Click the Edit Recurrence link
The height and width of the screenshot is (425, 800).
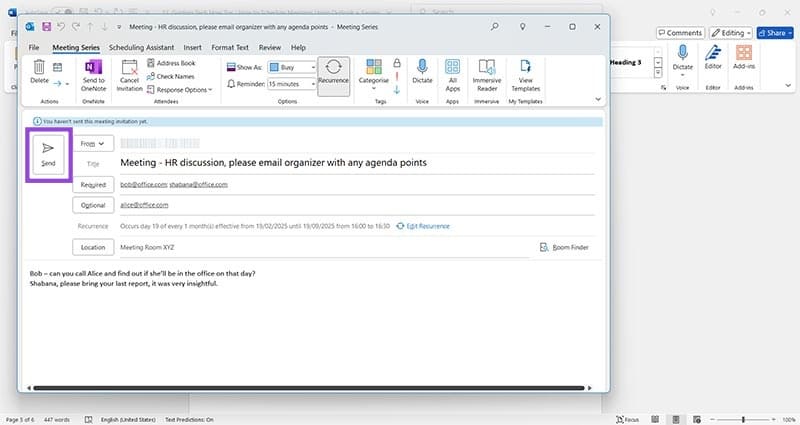click(423, 226)
